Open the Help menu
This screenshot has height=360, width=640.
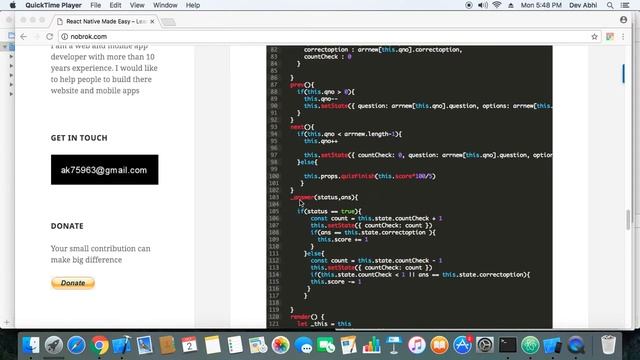pyautogui.click(x=193, y=5)
